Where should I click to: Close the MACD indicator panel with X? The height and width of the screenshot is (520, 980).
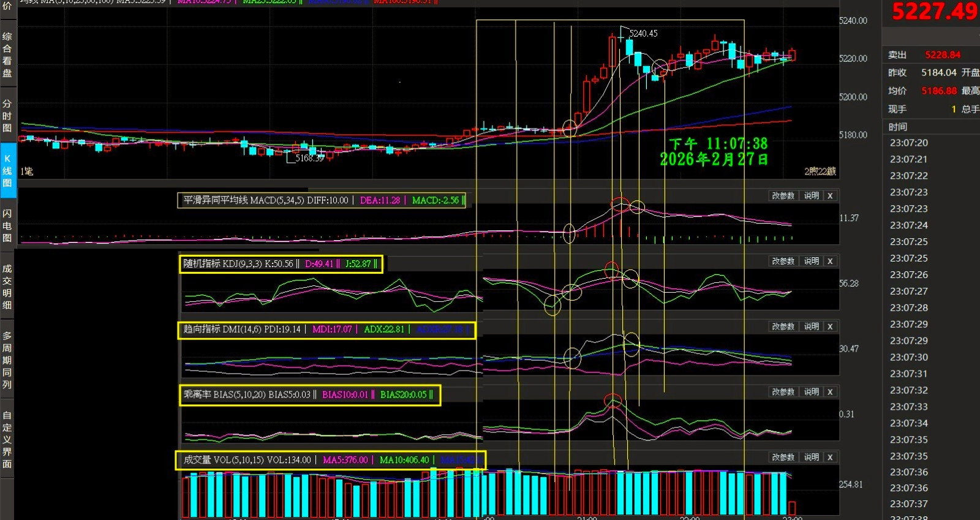click(830, 196)
